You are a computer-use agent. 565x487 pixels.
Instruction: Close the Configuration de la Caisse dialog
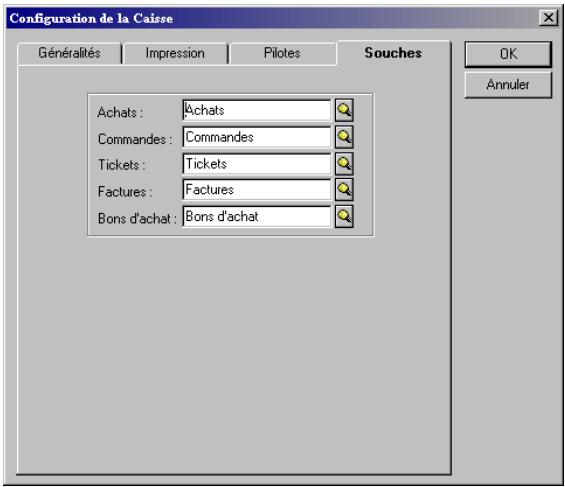click(x=548, y=17)
